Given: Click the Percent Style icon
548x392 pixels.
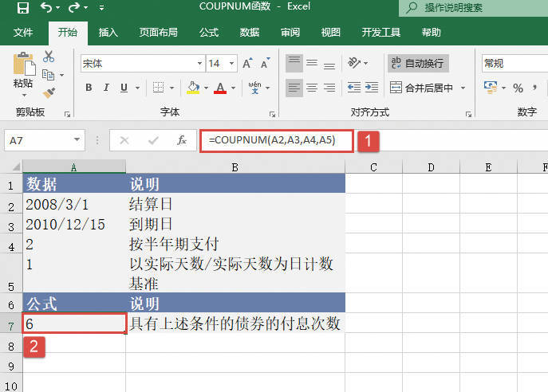Looking at the screenshot, I should click(518, 88).
